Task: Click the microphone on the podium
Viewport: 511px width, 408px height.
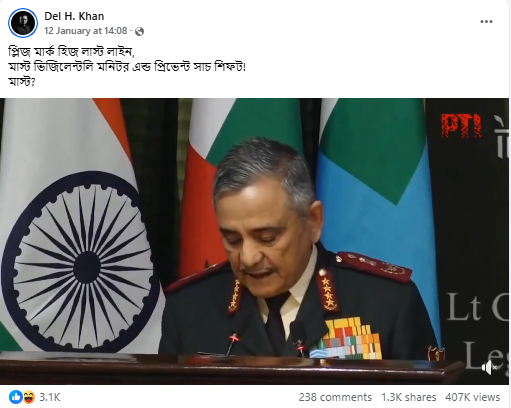Action: click(232, 344)
